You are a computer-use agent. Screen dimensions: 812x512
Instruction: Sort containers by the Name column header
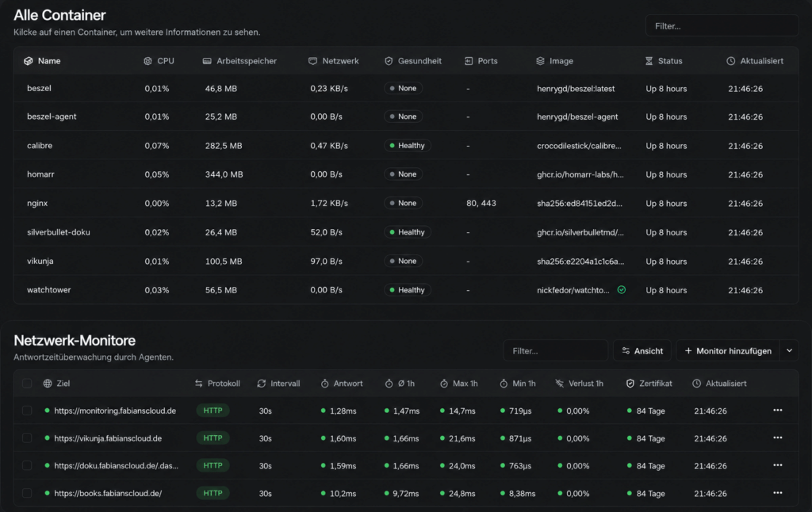coord(42,61)
